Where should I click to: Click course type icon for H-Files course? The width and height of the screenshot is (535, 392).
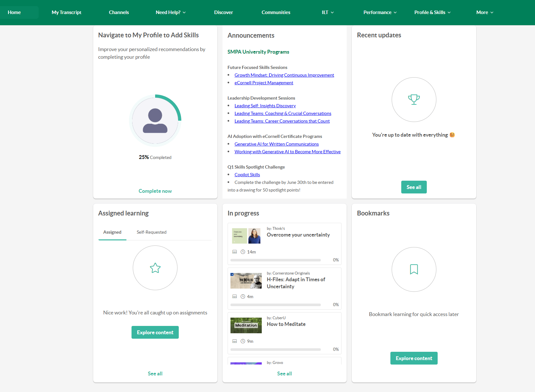[x=235, y=297]
